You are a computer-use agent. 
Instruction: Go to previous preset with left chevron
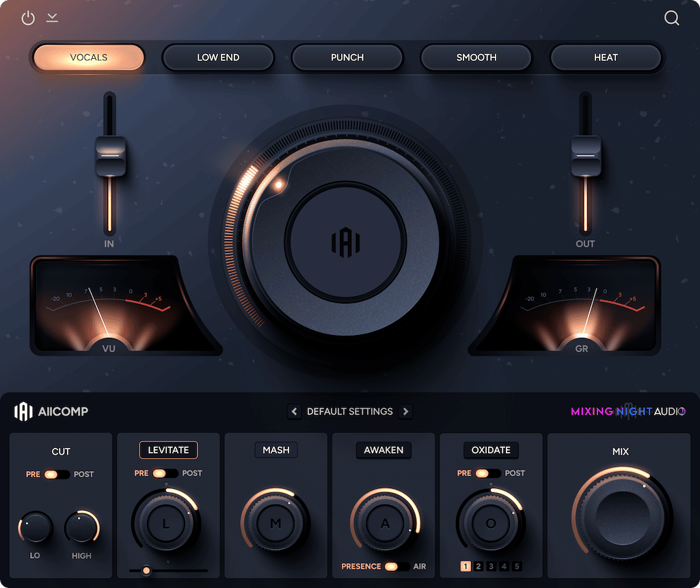coord(294,411)
